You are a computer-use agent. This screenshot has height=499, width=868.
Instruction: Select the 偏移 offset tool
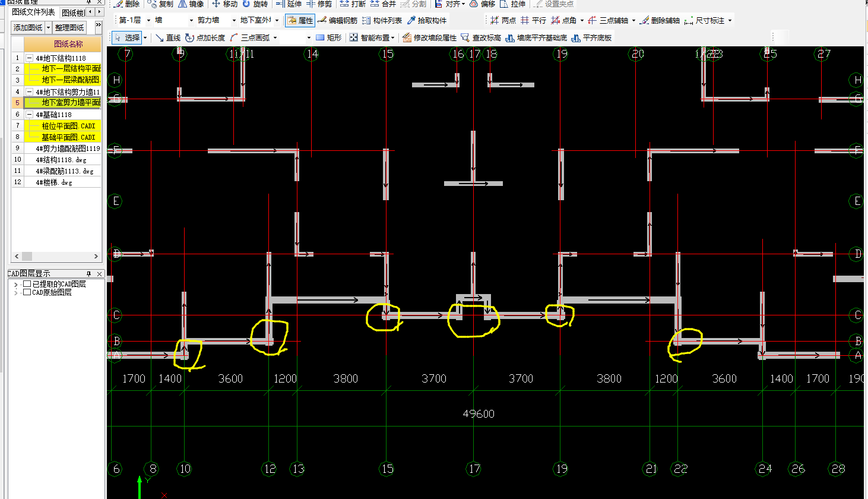pyautogui.click(x=483, y=4)
